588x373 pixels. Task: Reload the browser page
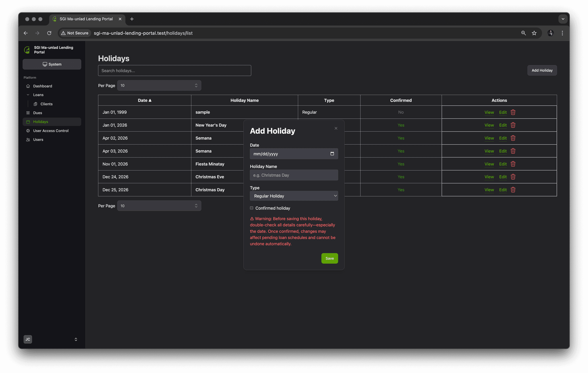[x=49, y=33]
